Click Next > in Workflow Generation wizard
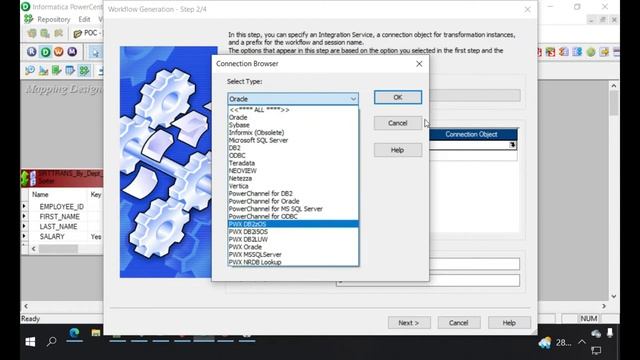Viewport: 640px width, 360px height. [x=409, y=322]
